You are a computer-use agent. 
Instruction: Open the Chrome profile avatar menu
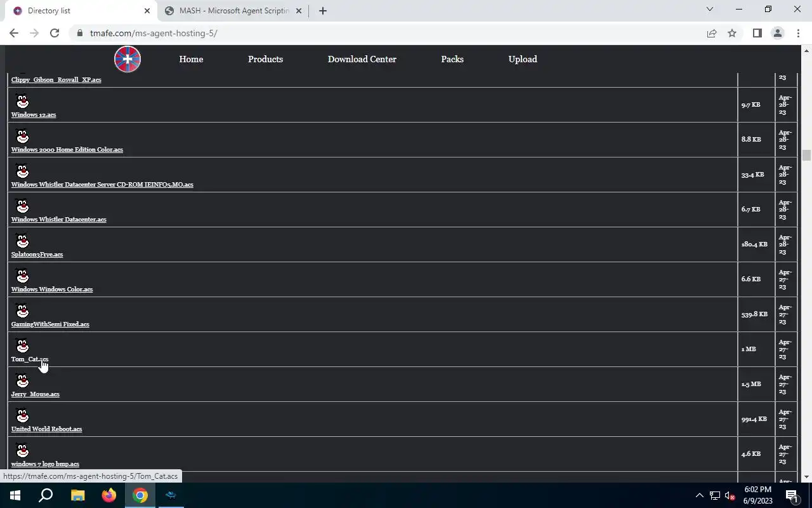tap(777, 33)
